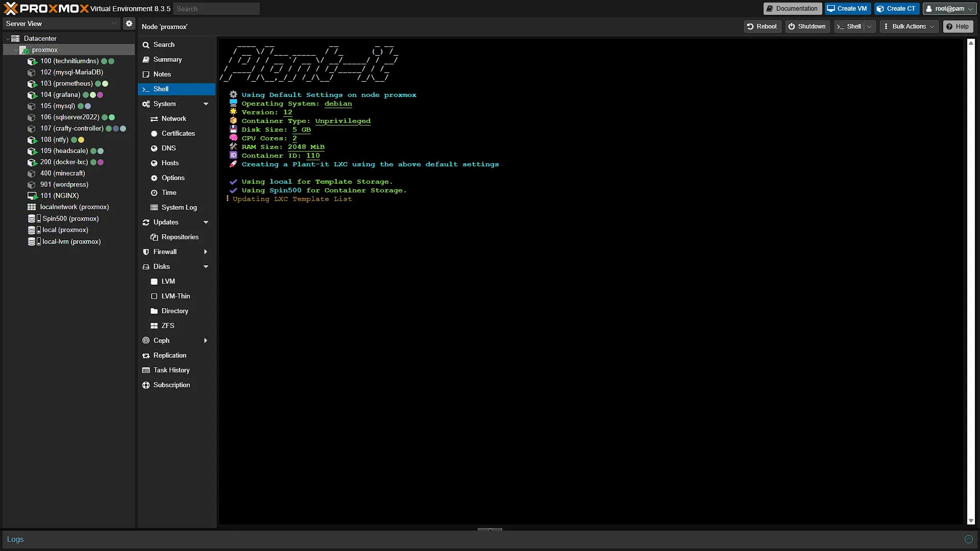Viewport: 980px width, 551px height.
Task: Collapse the System submenu arrow
Action: [206, 104]
